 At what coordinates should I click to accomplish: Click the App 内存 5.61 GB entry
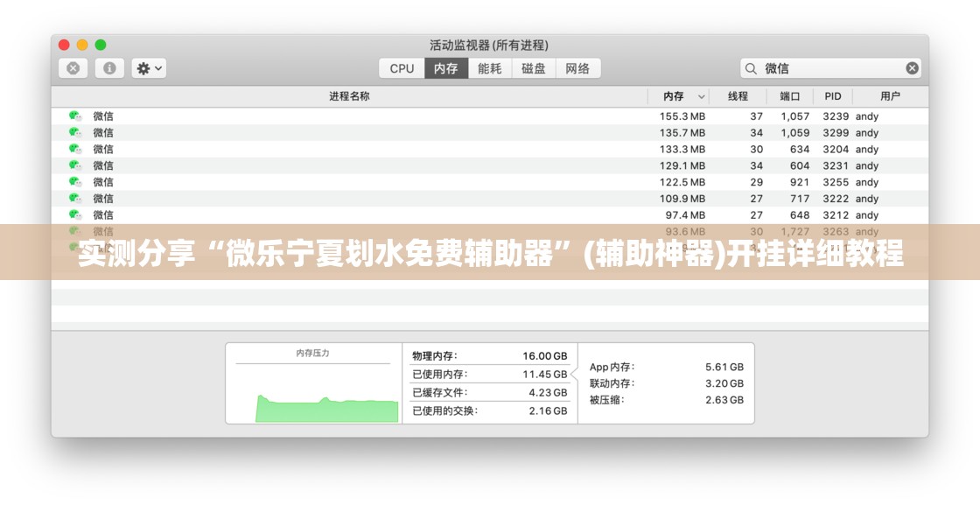(x=666, y=367)
